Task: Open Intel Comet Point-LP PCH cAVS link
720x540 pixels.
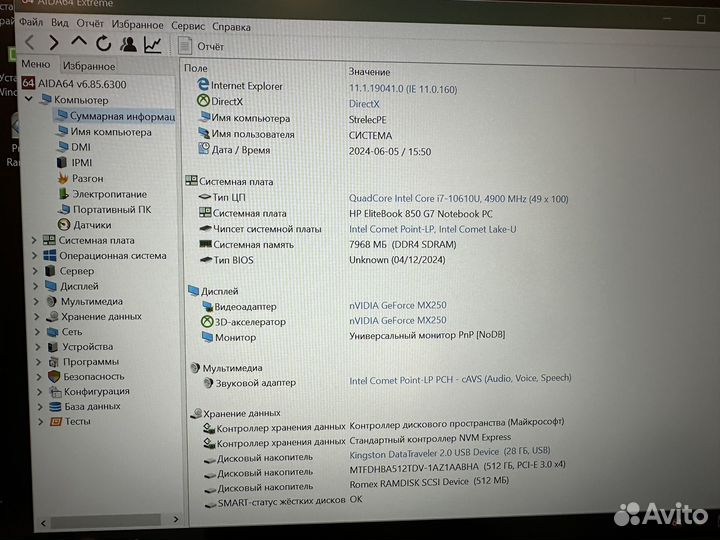Action: (x=460, y=379)
